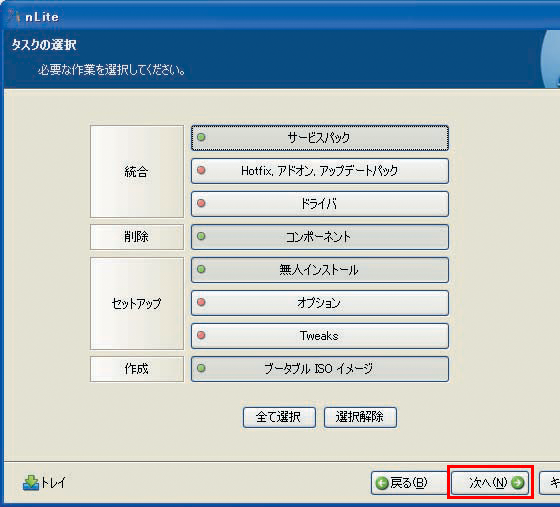
Task: Click the 選択解除 button
Action: point(360,417)
